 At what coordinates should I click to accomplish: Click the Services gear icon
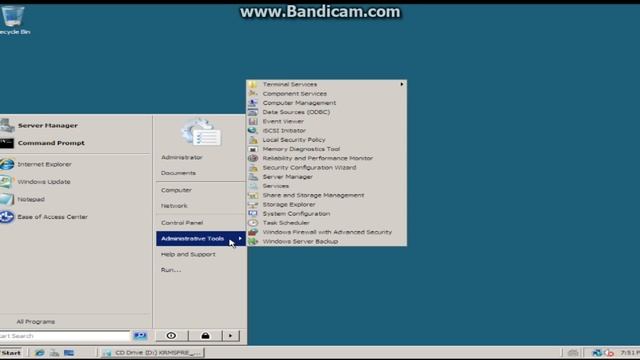click(x=253, y=186)
